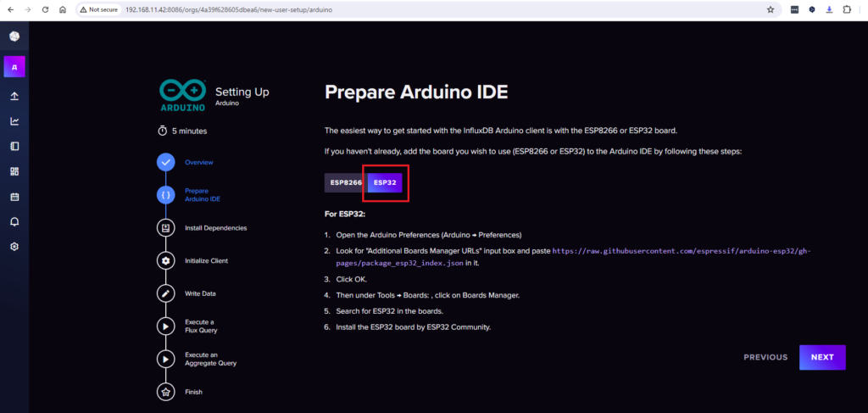Open the browser extensions puzzle icon

[x=847, y=9]
